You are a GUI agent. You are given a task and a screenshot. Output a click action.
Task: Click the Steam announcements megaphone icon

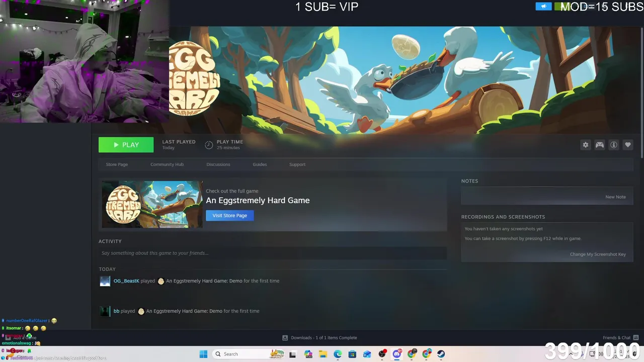coord(543,7)
